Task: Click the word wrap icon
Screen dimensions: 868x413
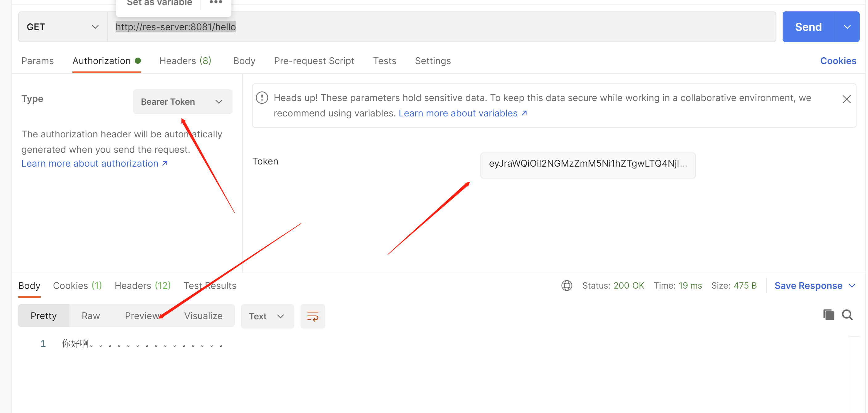Action: [312, 316]
